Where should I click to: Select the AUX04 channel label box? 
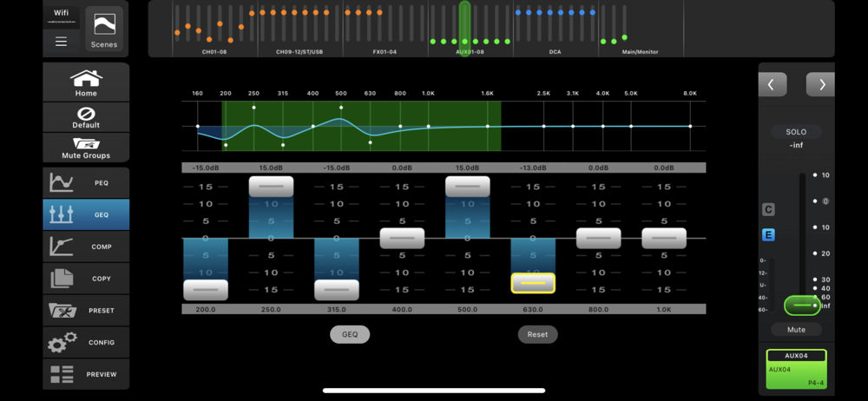point(796,369)
